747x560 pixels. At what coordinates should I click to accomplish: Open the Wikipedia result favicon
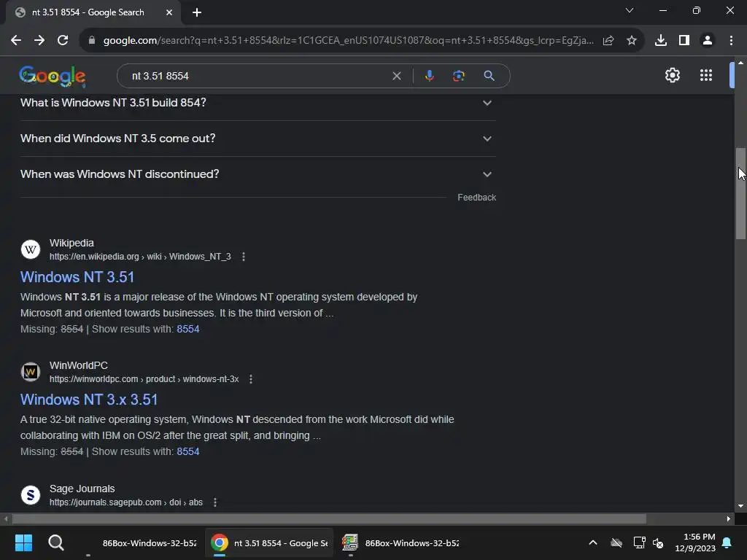tap(31, 249)
